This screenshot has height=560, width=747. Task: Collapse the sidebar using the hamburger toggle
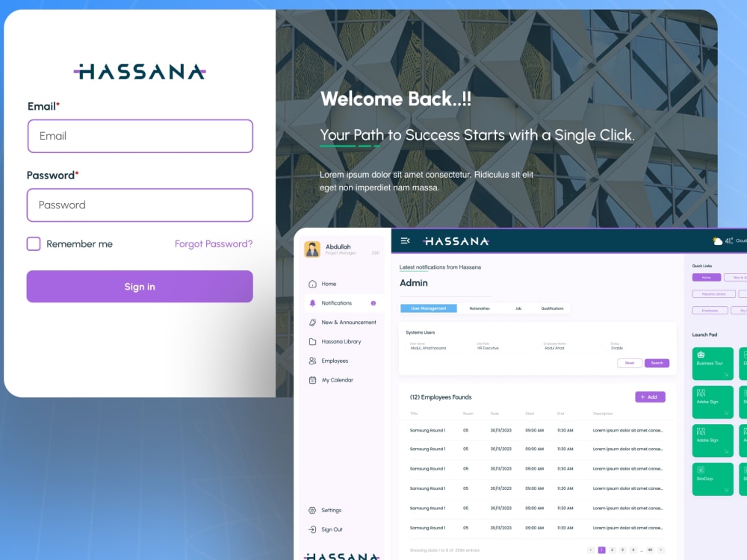405,240
